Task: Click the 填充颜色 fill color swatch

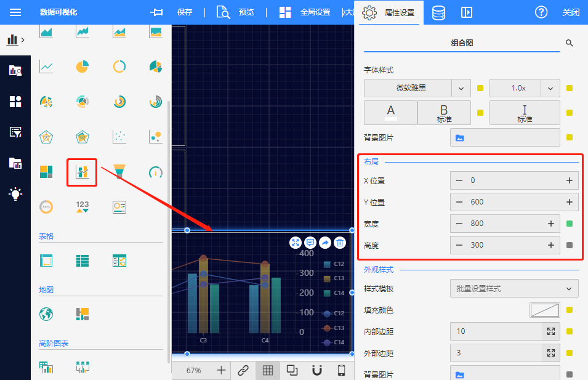Action: [544, 310]
